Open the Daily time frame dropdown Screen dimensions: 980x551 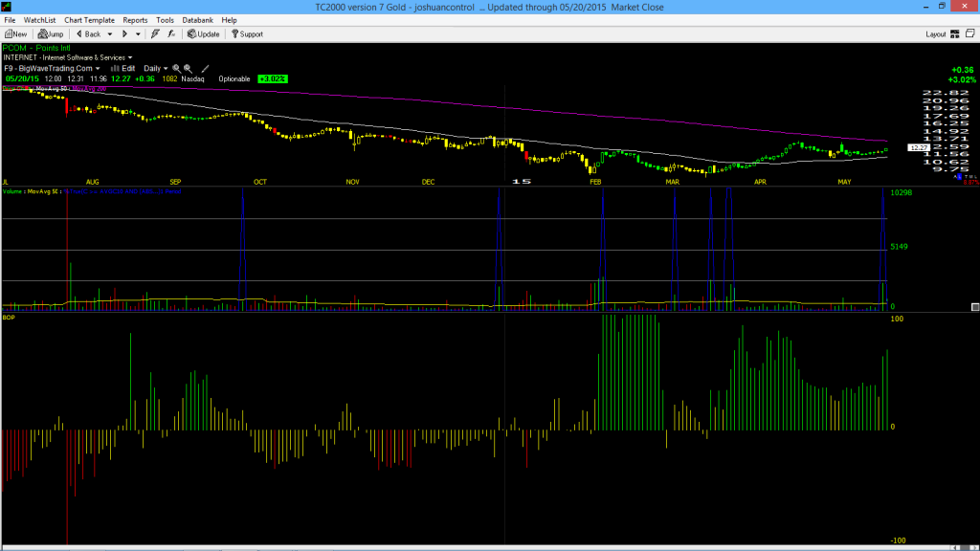pos(156,69)
